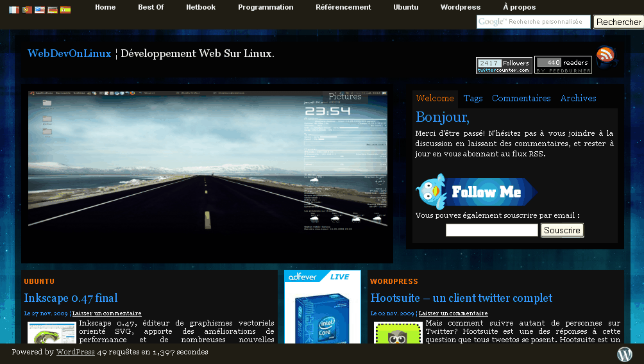Open the À propos page
This screenshot has height=364, width=644.
click(519, 7)
